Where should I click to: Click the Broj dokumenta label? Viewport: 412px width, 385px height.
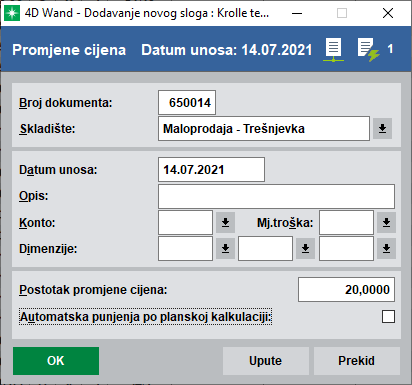click(66, 103)
